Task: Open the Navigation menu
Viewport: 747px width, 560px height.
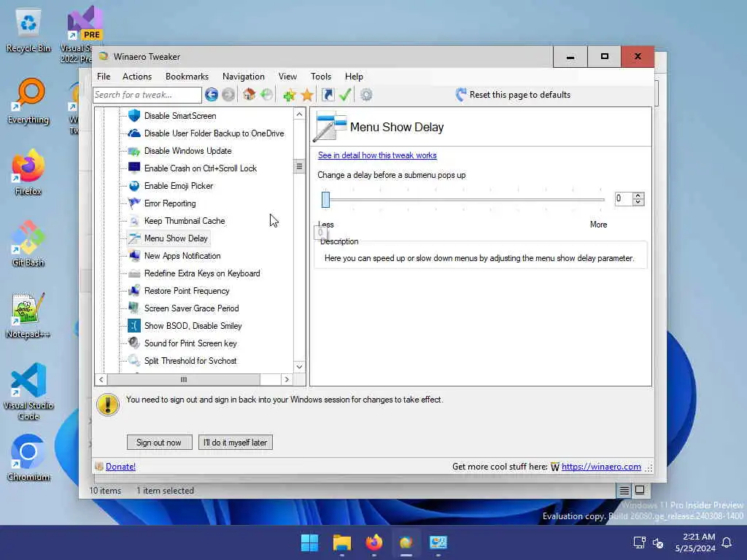Action: point(243,76)
